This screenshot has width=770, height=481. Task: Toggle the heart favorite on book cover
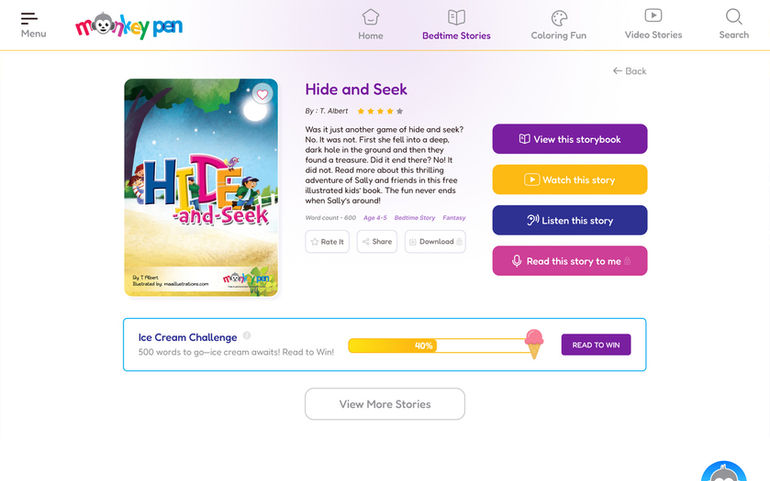coord(262,94)
